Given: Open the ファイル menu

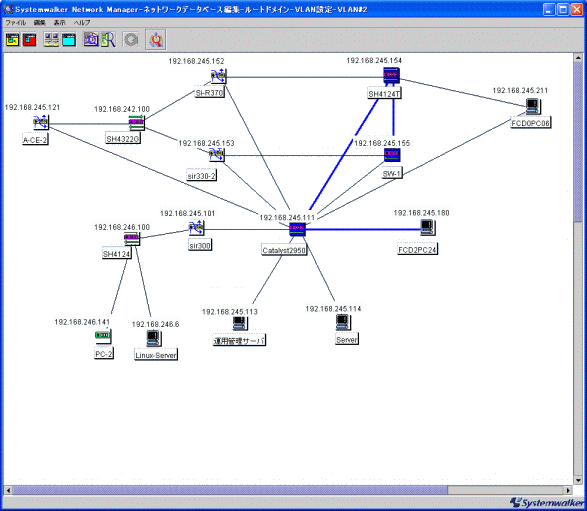Looking at the screenshot, I should (16, 22).
